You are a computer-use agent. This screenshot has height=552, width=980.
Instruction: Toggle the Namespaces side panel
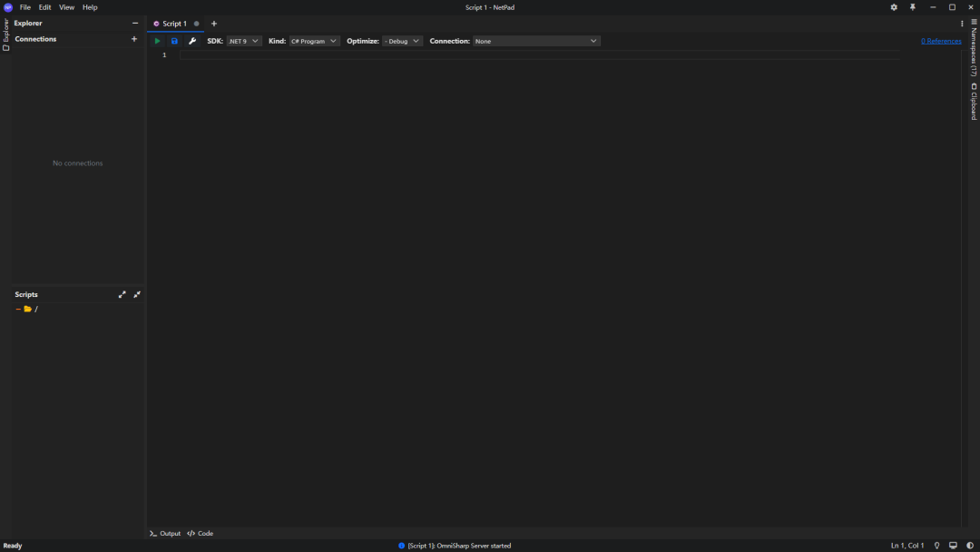click(x=974, y=49)
